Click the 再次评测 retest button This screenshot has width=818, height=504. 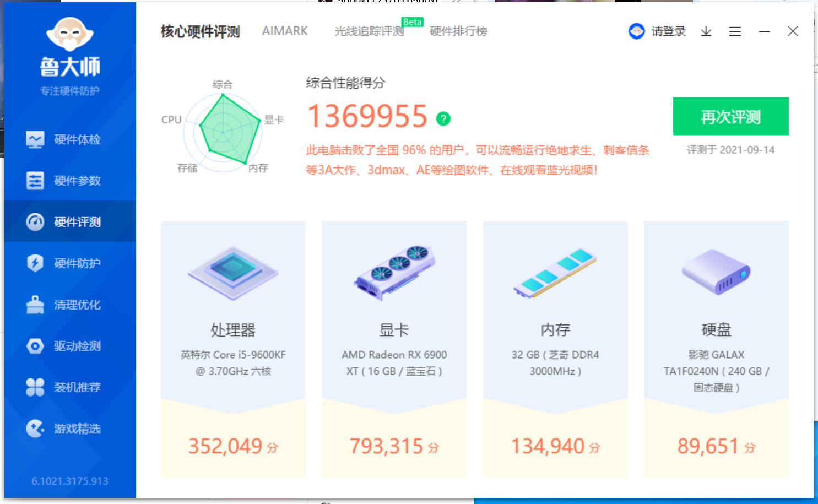[731, 116]
